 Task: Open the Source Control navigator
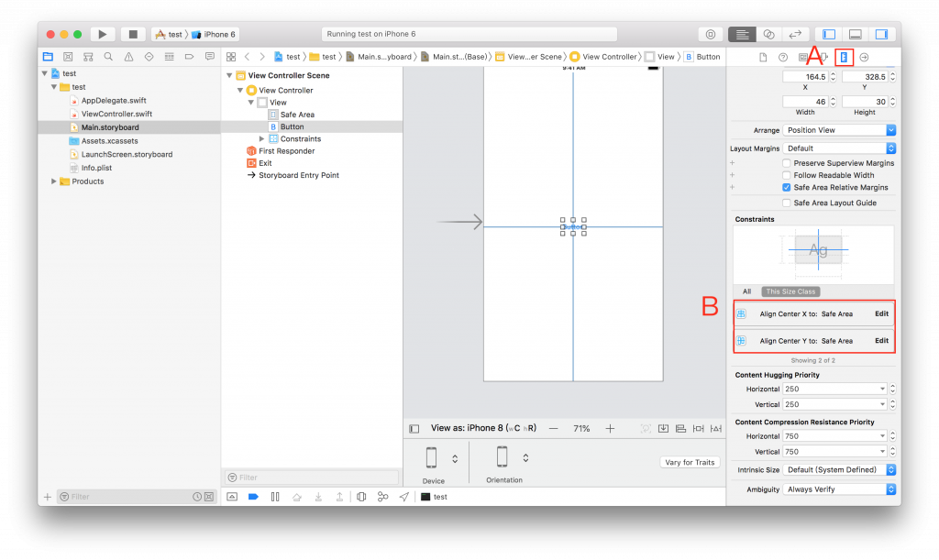[x=68, y=57]
